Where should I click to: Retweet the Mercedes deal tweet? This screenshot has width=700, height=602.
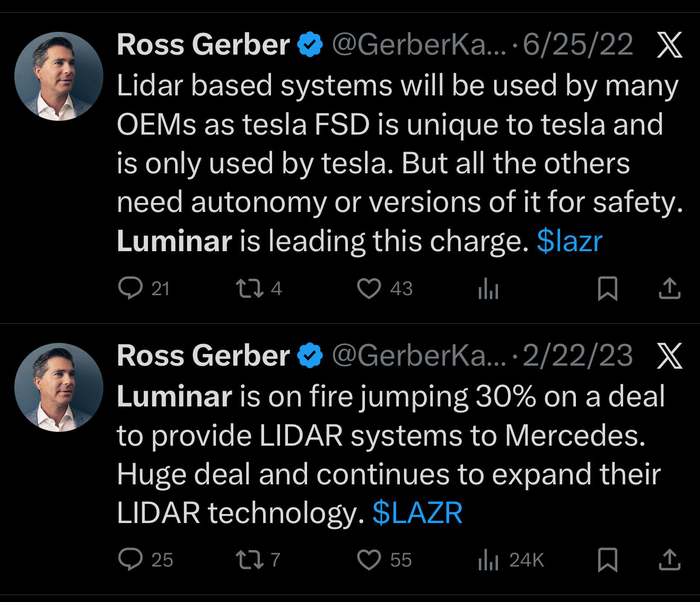coord(249,560)
